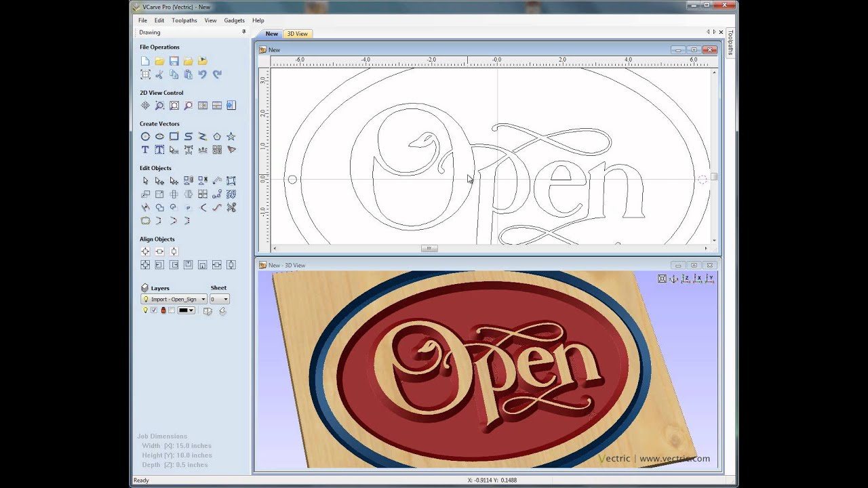
Task: Click the black layer color swatch
Action: tap(182, 310)
